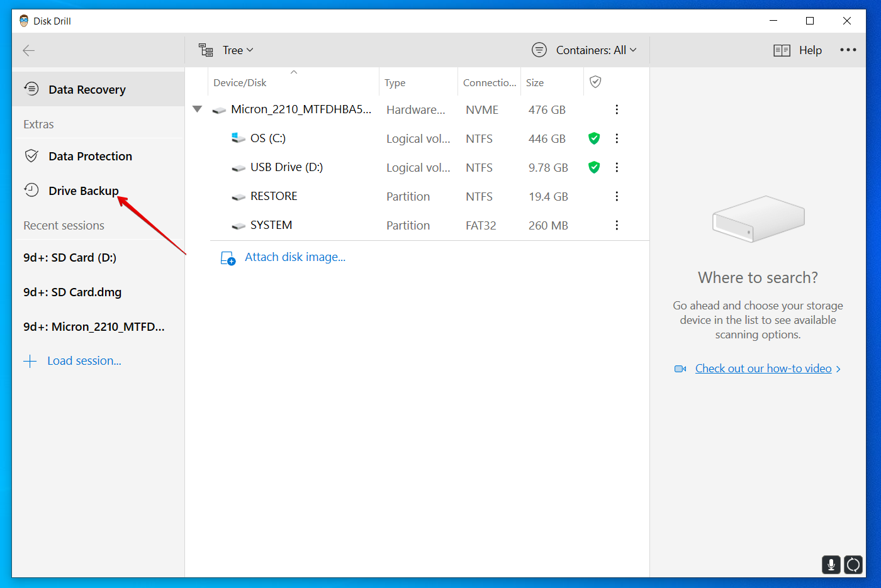The height and width of the screenshot is (588, 881).
Task: Click the RESTORE partition drive icon
Action: click(238, 197)
